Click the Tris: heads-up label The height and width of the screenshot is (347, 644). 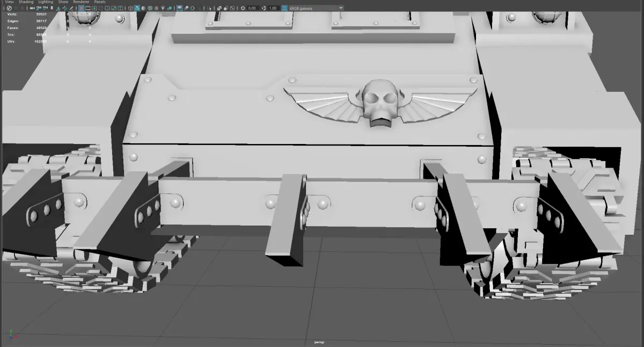pyautogui.click(x=11, y=34)
